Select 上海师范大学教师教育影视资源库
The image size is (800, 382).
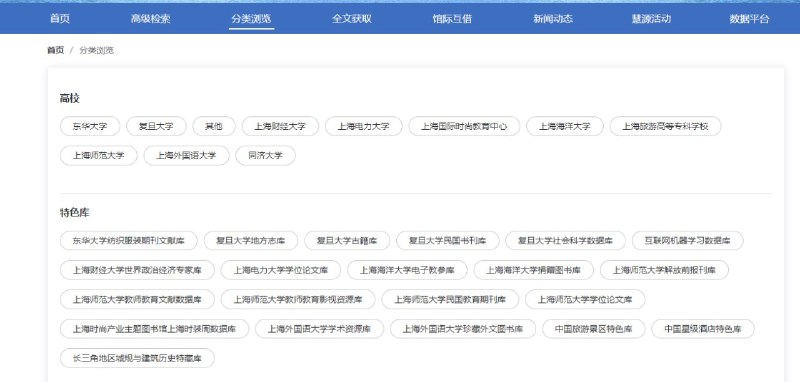(298, 299)
